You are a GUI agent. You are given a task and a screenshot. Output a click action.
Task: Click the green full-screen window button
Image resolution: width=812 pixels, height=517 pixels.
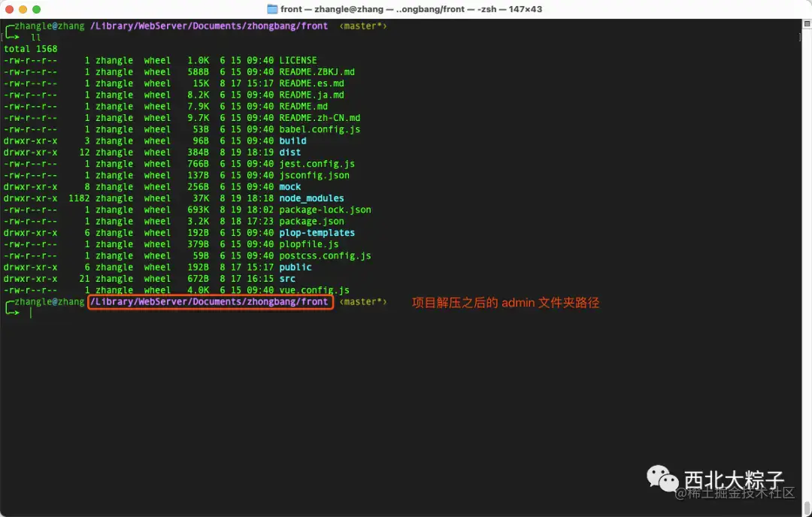coord(36,9)
